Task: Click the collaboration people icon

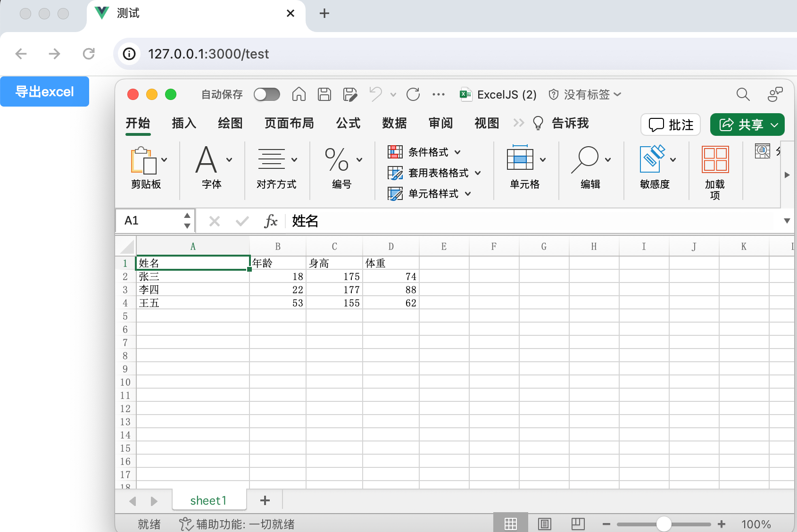Action: tap(775, 94)
